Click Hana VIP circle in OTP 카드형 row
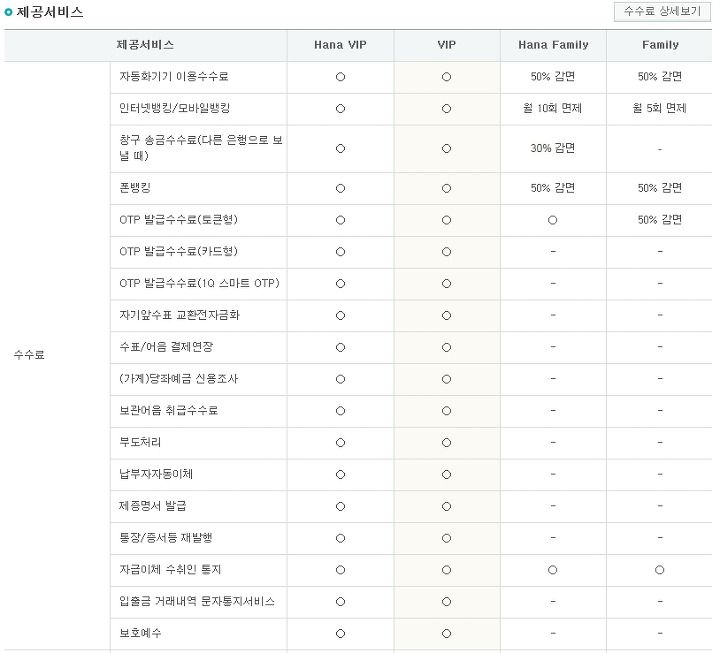This screenshot has width=720, height=653. click(340, 252)
